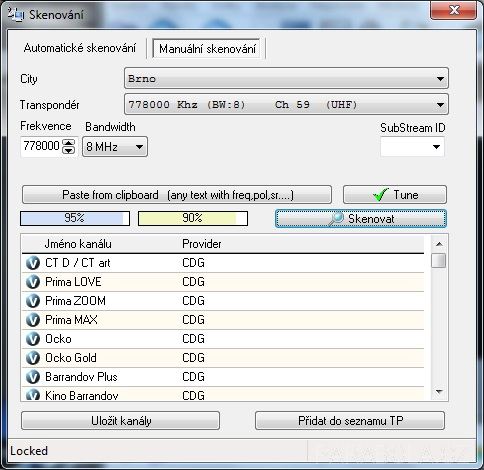The width and height of the screenshot is (484, 470).
Task: Click the icon next to Barrandov Plus
Action: point(33,377)
